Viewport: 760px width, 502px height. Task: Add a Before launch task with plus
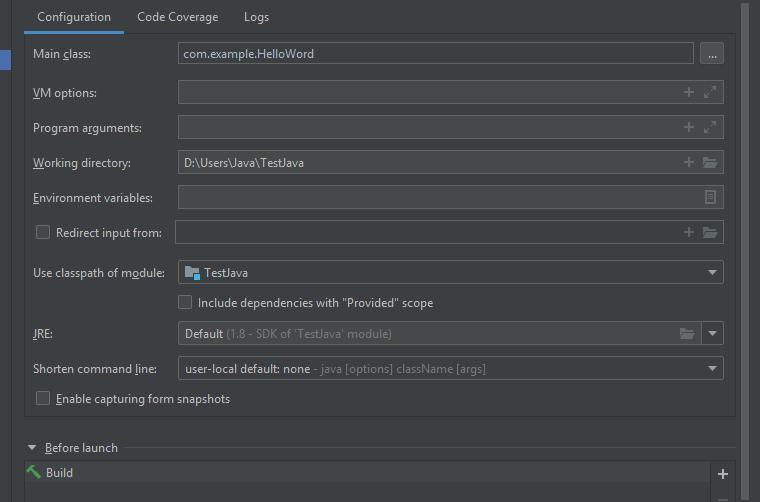723,474
